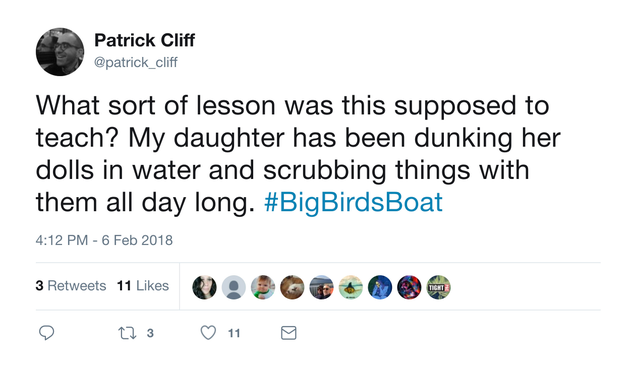Click the reply speech bubble icon
The height and width of the screenshot is (368, 636).
(46, 333)
